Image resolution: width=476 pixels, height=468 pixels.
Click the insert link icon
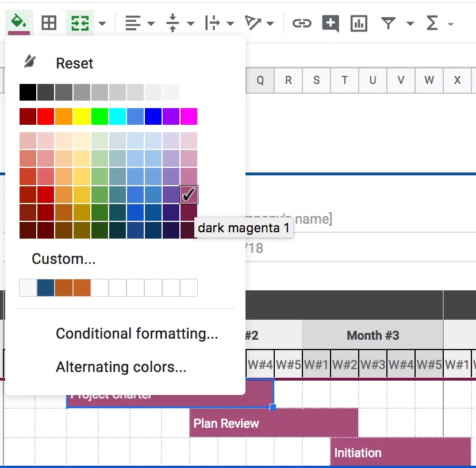coord(302,23)
